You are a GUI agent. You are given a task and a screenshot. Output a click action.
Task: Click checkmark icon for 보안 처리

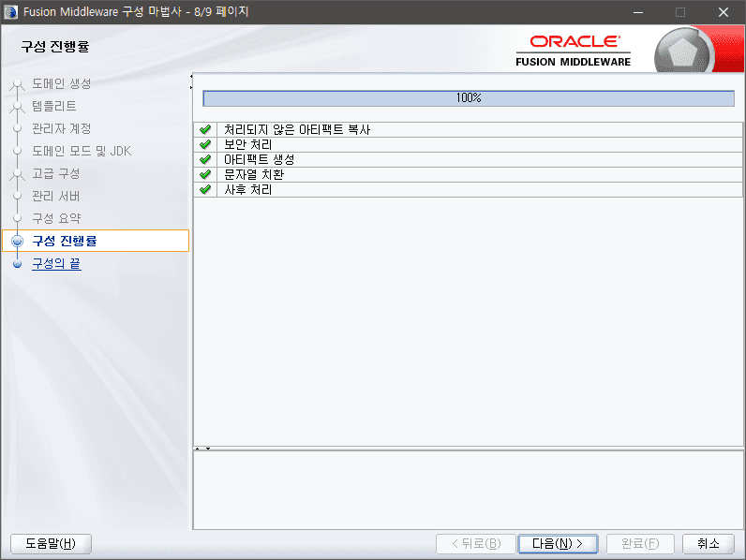coord(205,144)
